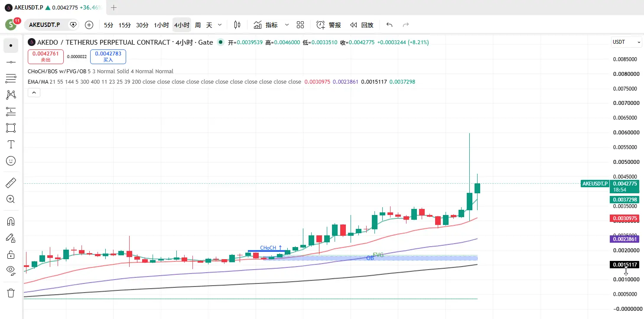This screenshot has width=644, height=319.
Task: Toggle magnet mode snapping
Action: [11, 221]
